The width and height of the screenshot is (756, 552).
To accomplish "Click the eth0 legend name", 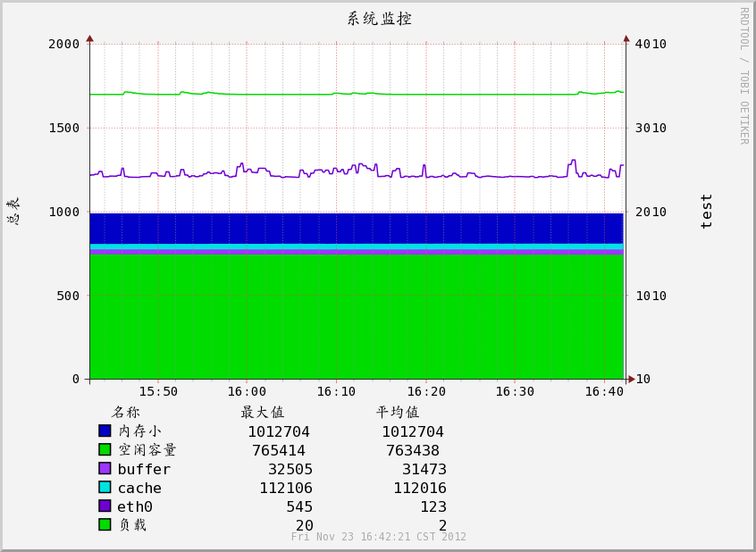I will click(135, 506).
